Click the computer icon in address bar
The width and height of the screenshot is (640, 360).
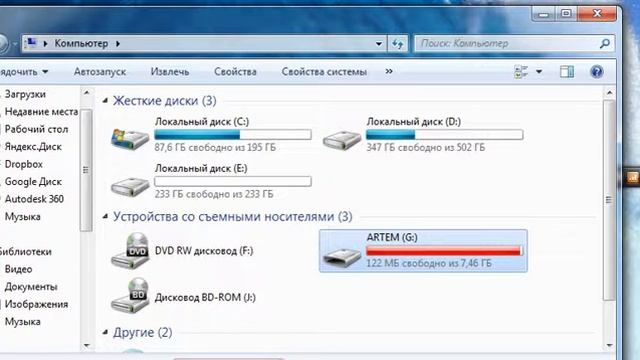(x=31, y=43)
